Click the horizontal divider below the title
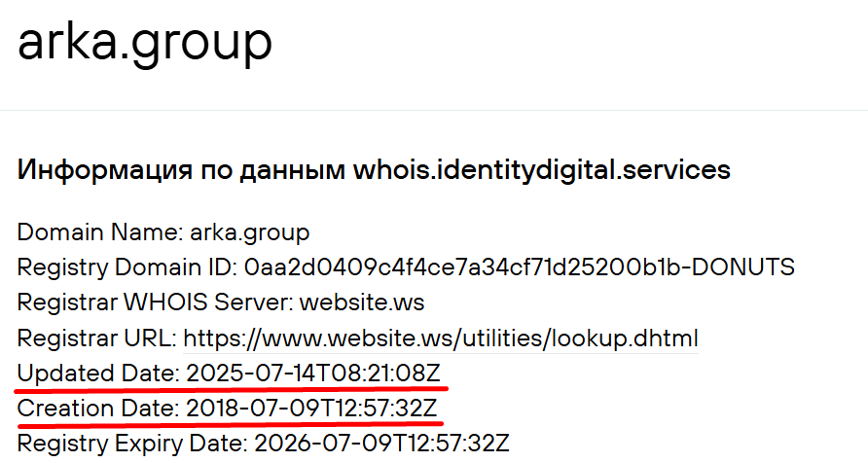The width and height of the screenshot is (868, 463). pyautogui.click(x=434, y=109)
